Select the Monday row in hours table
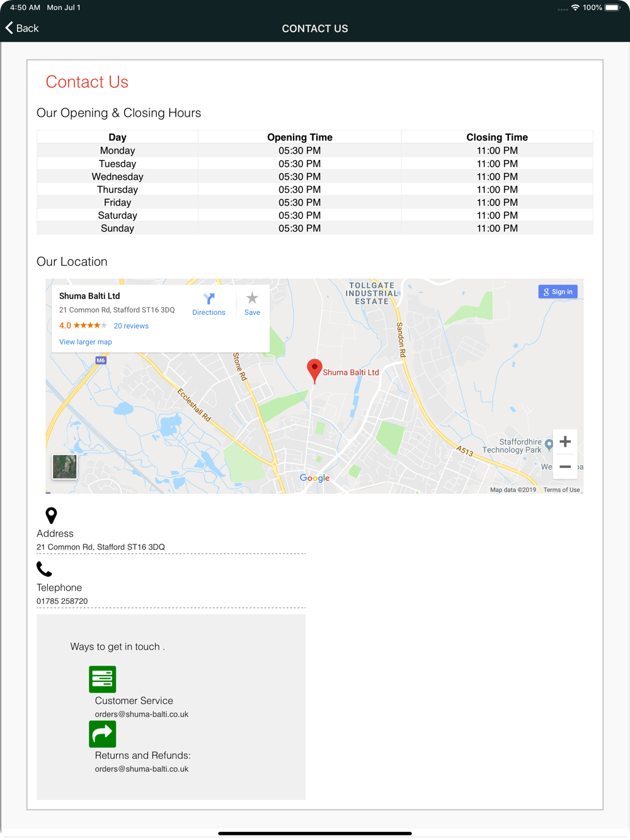This screenshot has height=840, width=630. tap(315, 150)
